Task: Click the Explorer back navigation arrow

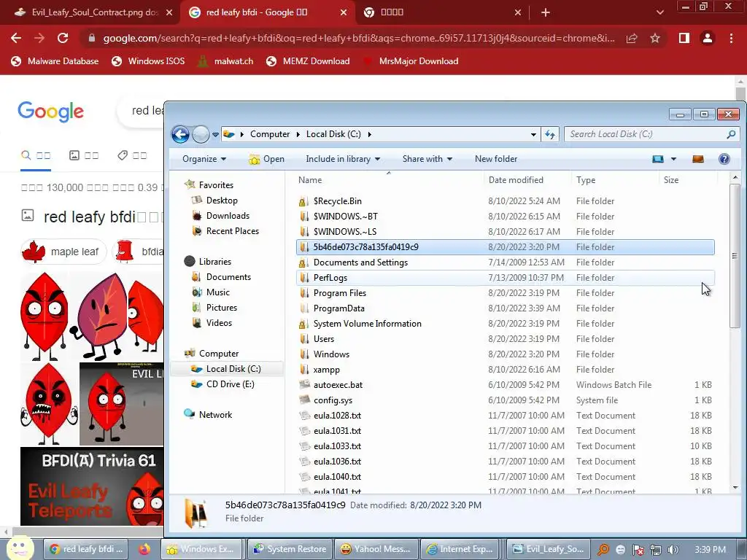Action: [x=181, y=134]
